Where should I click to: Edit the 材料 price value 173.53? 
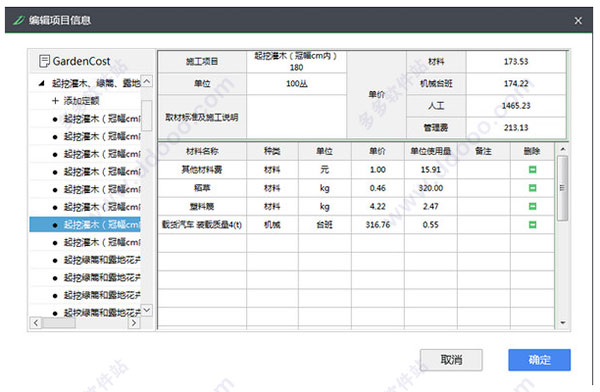pyautogui.click(x=515, y=62)
